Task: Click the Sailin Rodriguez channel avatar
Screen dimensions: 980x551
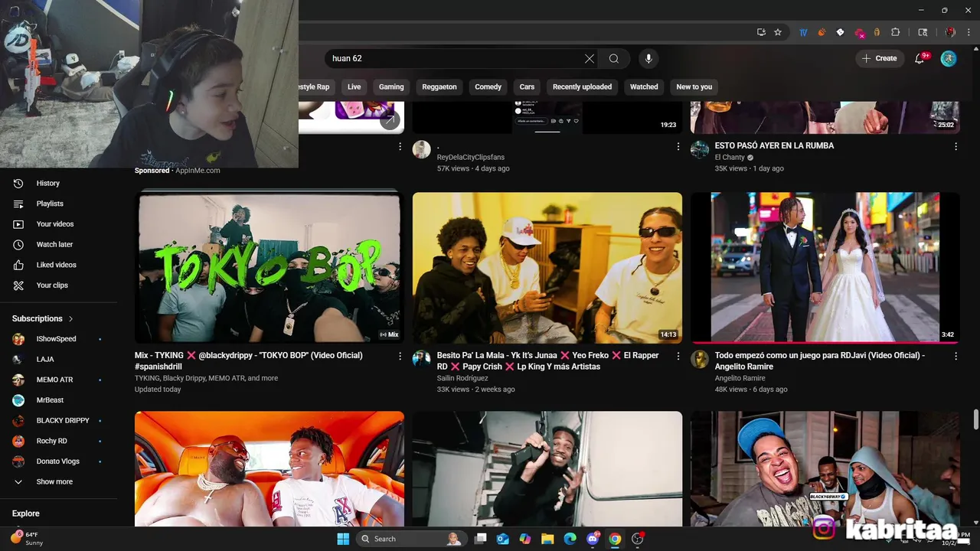Action: click(422, 360)
